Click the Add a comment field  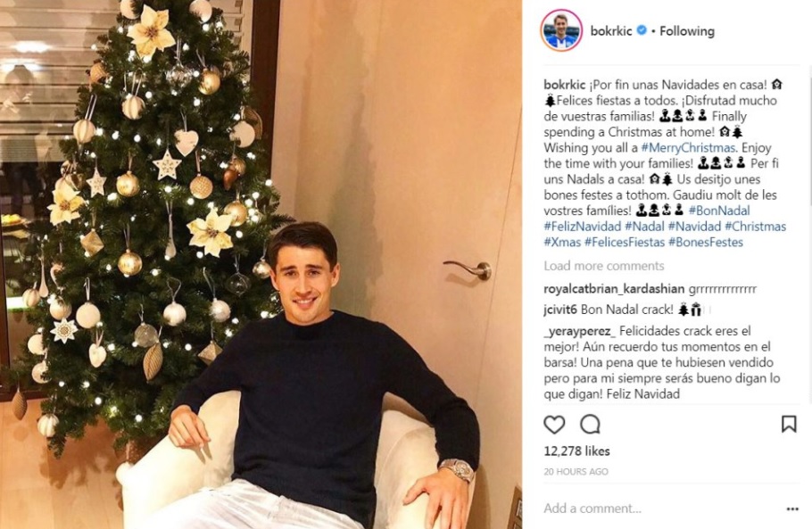coord(658,508)
